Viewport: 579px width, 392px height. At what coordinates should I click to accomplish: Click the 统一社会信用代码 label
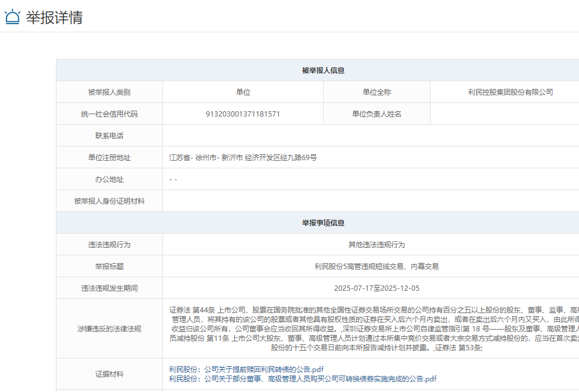tap(109, 114)
